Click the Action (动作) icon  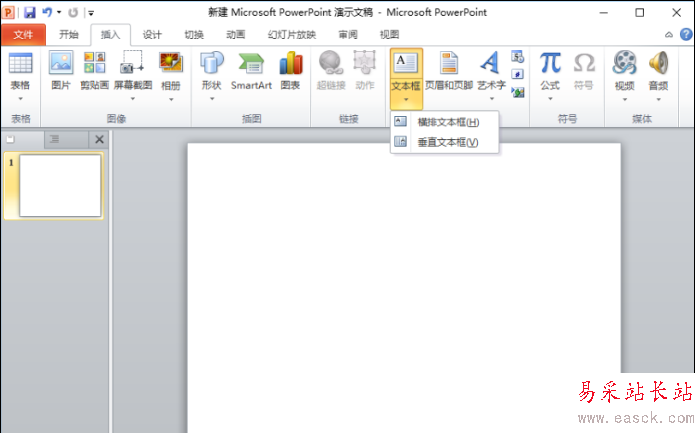tap(364, 62)
